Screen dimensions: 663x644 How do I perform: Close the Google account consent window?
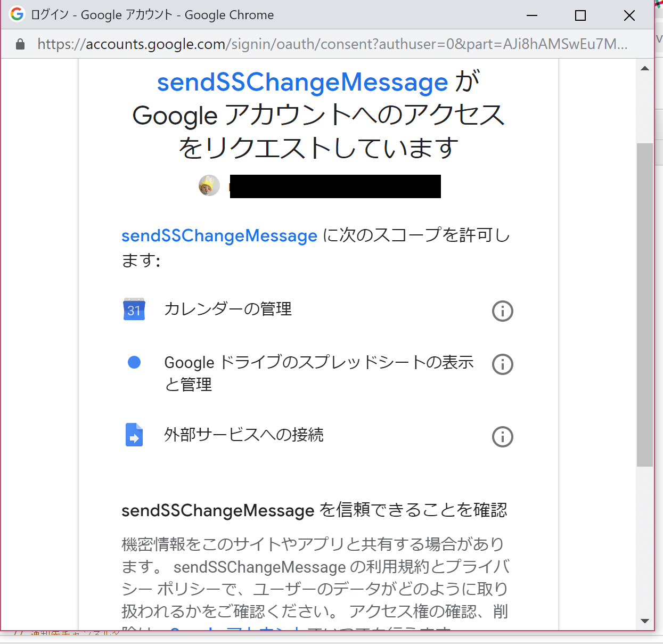pos(629,15)
